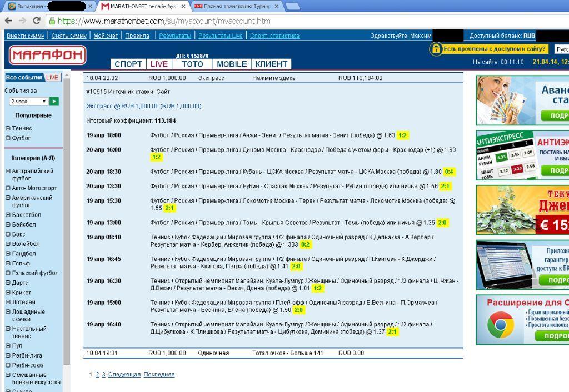Expand the Лотереи category

click(8, 301)
